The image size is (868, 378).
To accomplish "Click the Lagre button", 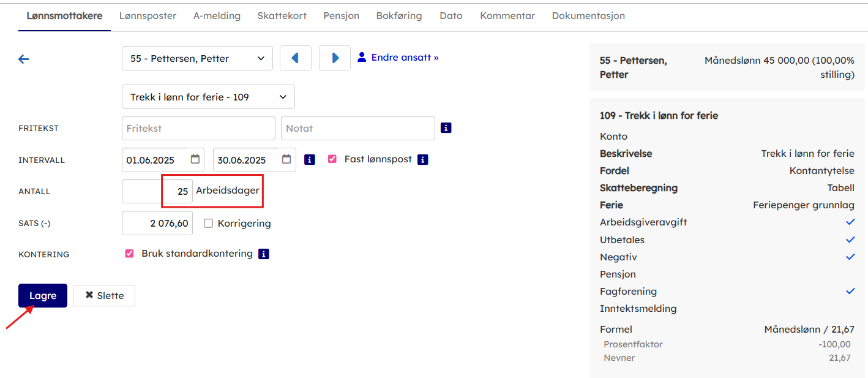I will tap(43, 295).
